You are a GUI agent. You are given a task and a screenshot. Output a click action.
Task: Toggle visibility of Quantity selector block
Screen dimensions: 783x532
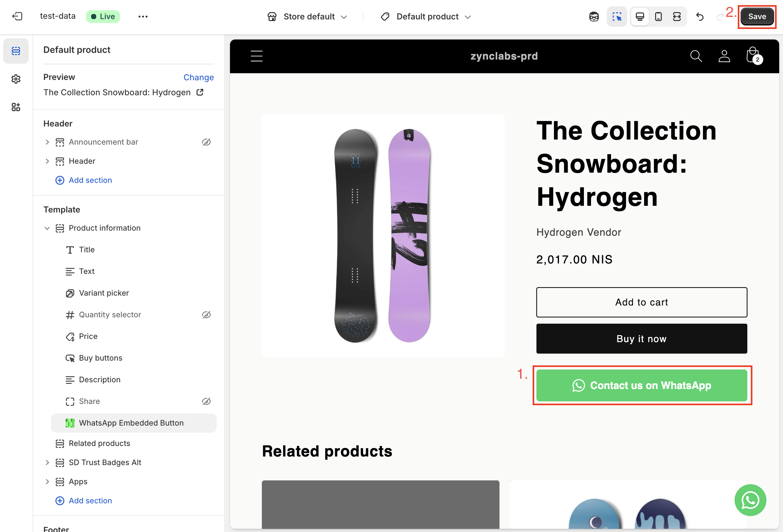pos(206,315)
